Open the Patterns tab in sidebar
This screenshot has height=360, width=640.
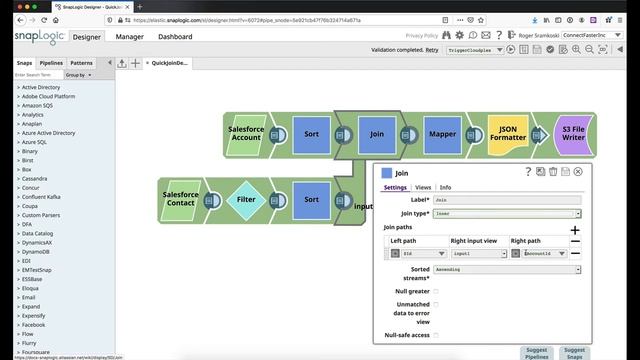click(81, 63)
